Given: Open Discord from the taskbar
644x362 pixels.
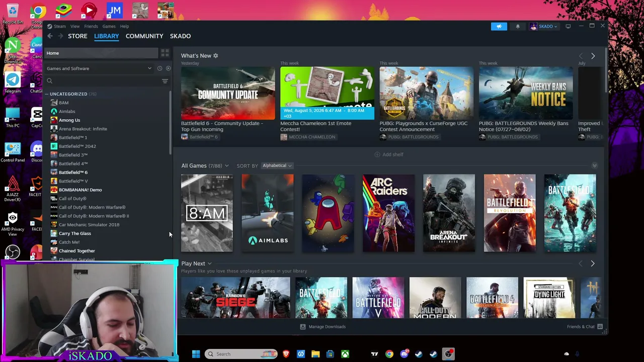Looking at the screenshot, I should (404, 354).
